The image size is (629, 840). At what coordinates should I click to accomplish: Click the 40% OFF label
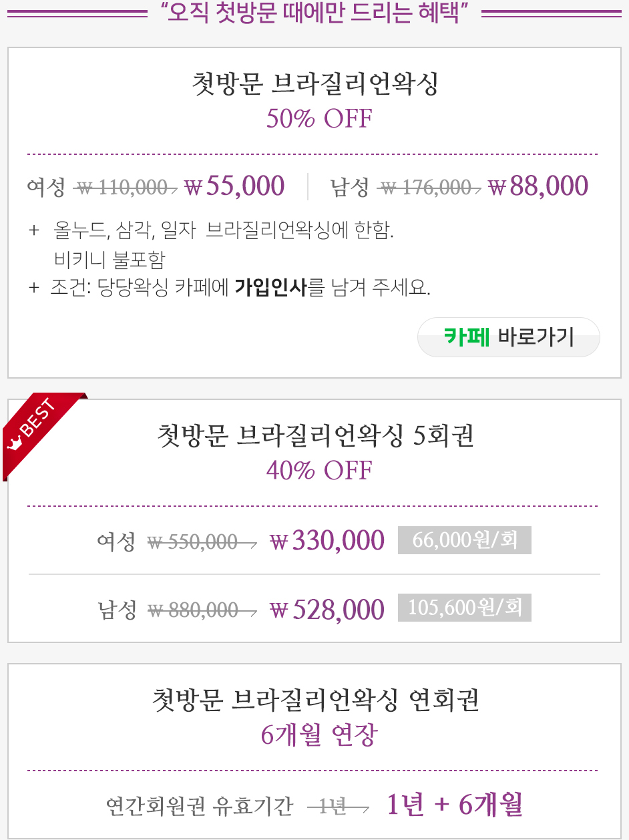(319, 471)
